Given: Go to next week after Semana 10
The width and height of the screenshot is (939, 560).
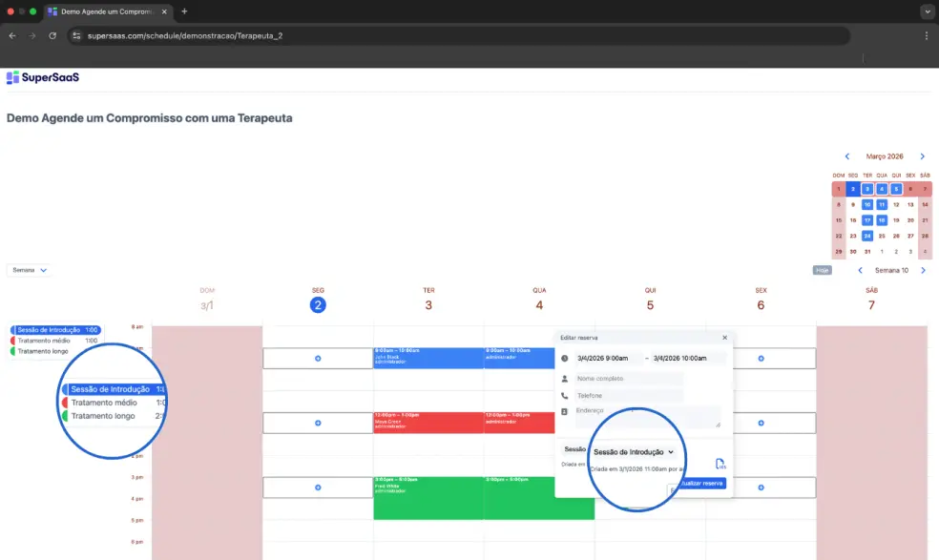Looking at the screenshot, I should point(923,270).
